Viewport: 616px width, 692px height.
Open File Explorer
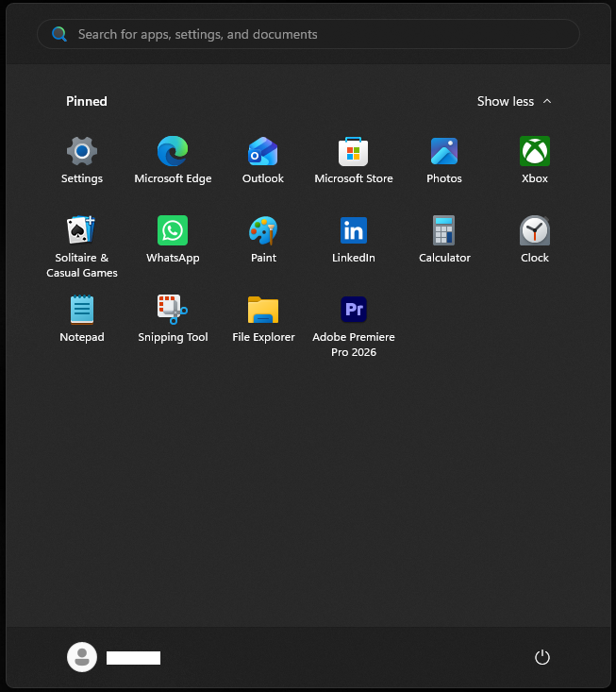[263, 319]
